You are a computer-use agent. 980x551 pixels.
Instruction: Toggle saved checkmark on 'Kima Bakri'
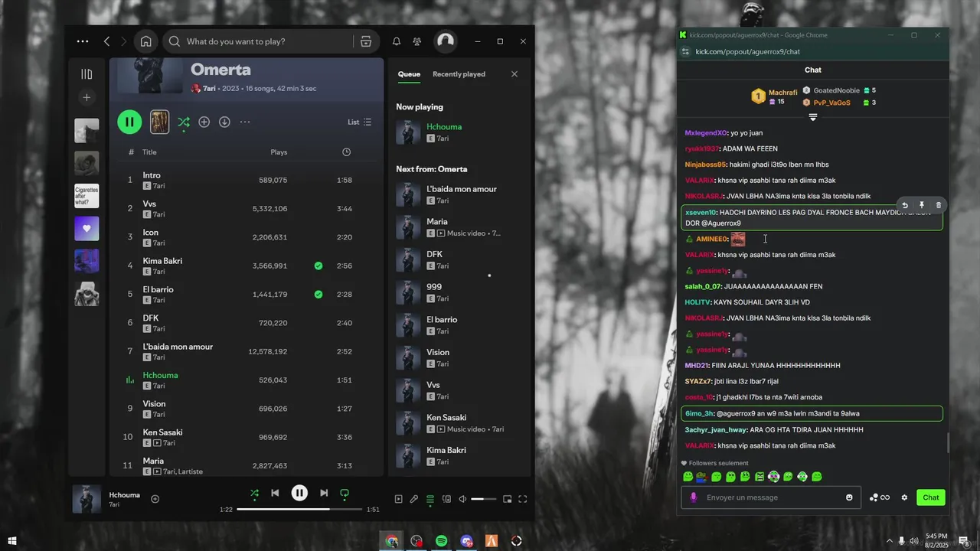[x=318, y=266]
